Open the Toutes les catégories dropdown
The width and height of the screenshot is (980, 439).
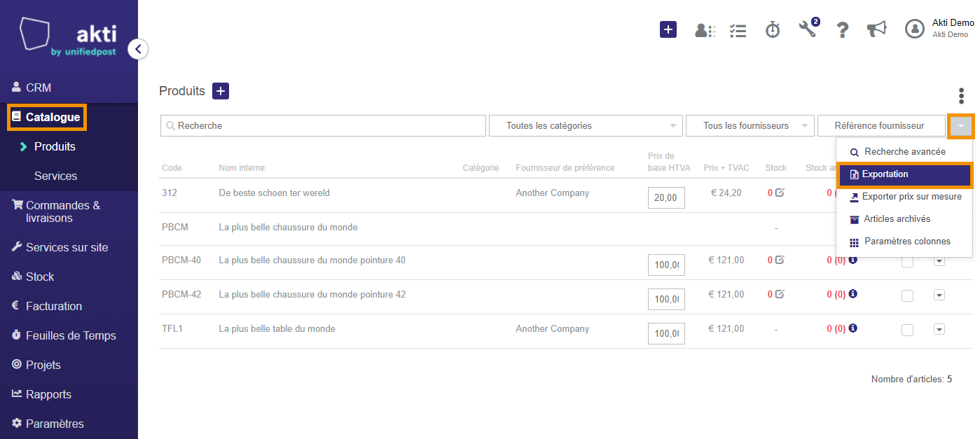click(586, 126)
